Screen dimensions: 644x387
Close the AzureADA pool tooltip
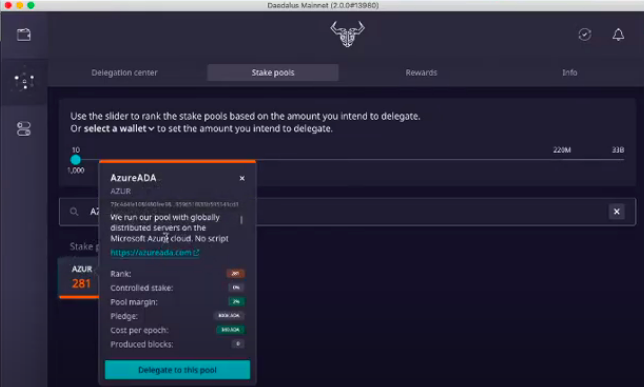(242, 178)
